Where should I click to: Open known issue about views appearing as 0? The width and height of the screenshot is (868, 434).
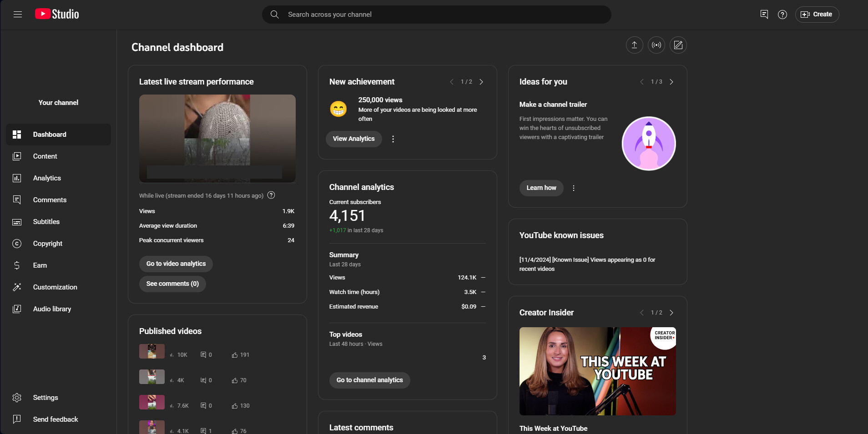pyautogui.click(x=587, y=264)
